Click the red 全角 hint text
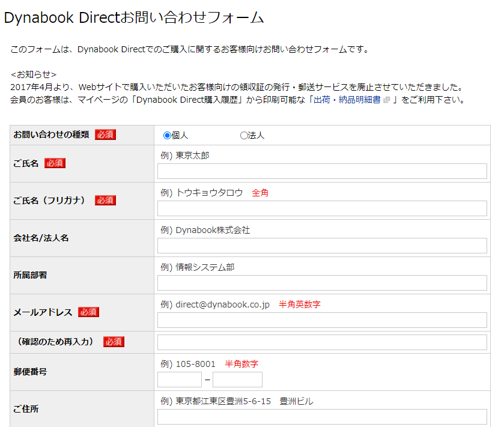This screenshot has width=504, height=427. 260,193
